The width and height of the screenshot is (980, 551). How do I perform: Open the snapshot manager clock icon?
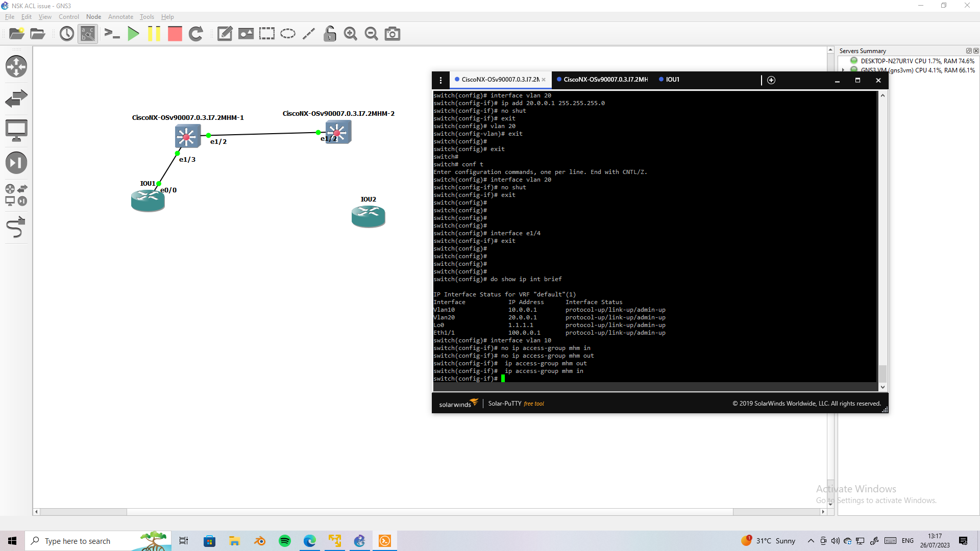tap(66, 34)
